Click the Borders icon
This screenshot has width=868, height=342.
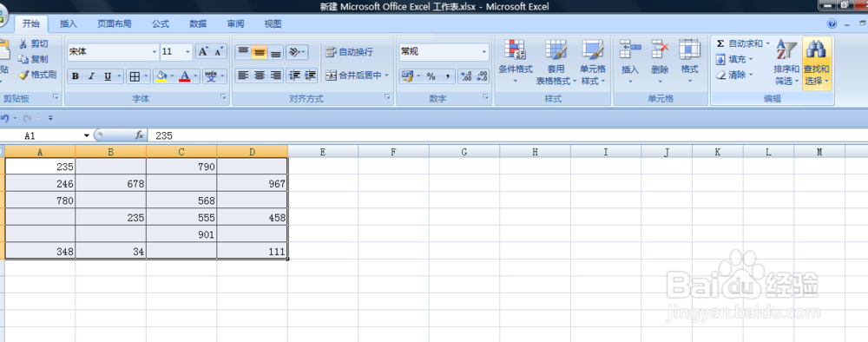click(134, 77)
